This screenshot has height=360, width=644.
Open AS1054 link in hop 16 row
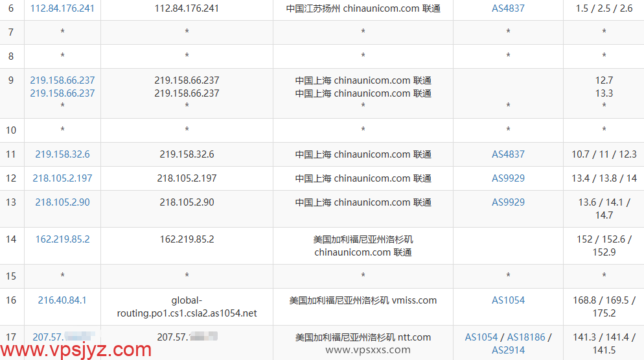pos(508,300)
